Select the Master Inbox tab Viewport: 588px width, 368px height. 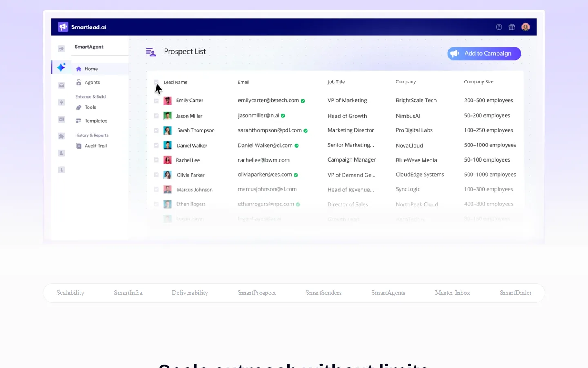coord(452,293)
